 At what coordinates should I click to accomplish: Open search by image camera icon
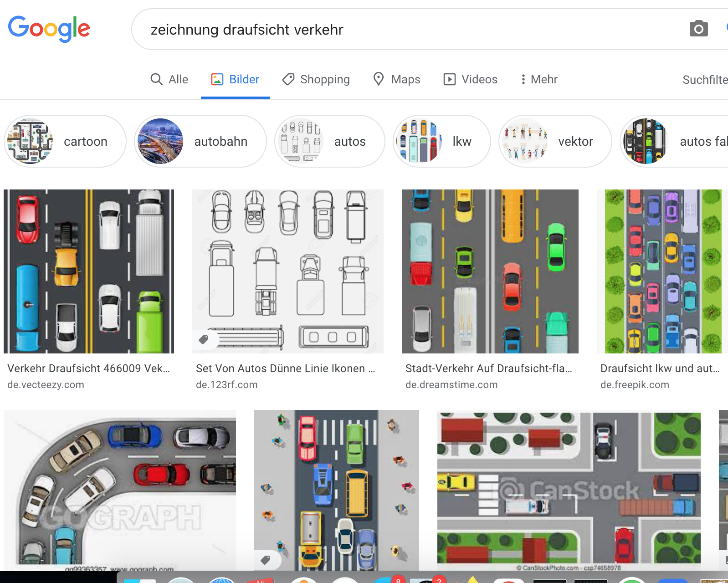coord(698,29)
